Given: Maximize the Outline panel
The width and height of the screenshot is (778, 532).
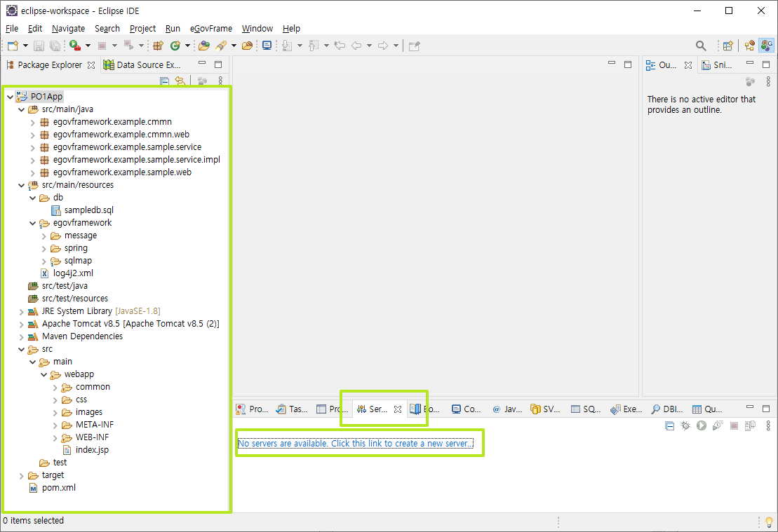Looking at the screenshot, I should click(x=766, y=64).
